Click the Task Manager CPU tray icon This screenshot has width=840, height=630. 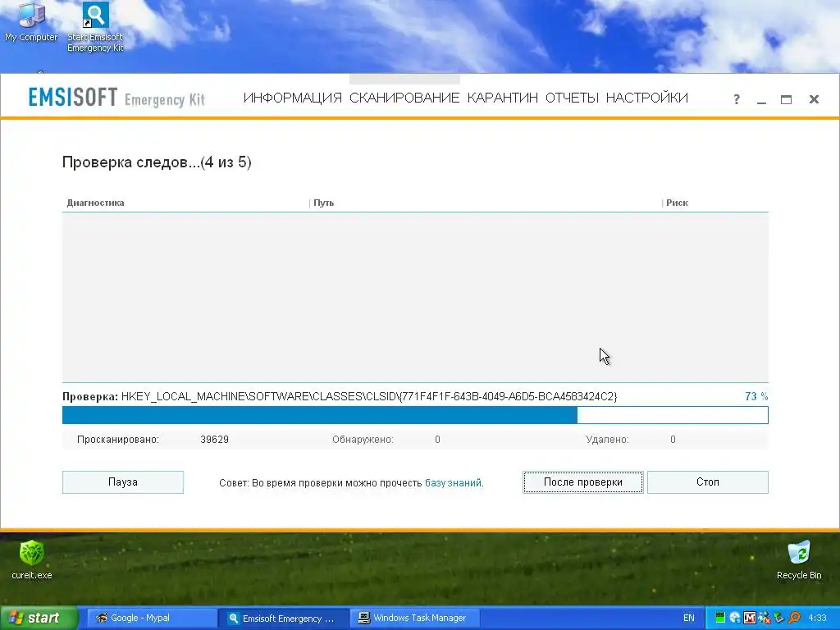coord(720,618)
